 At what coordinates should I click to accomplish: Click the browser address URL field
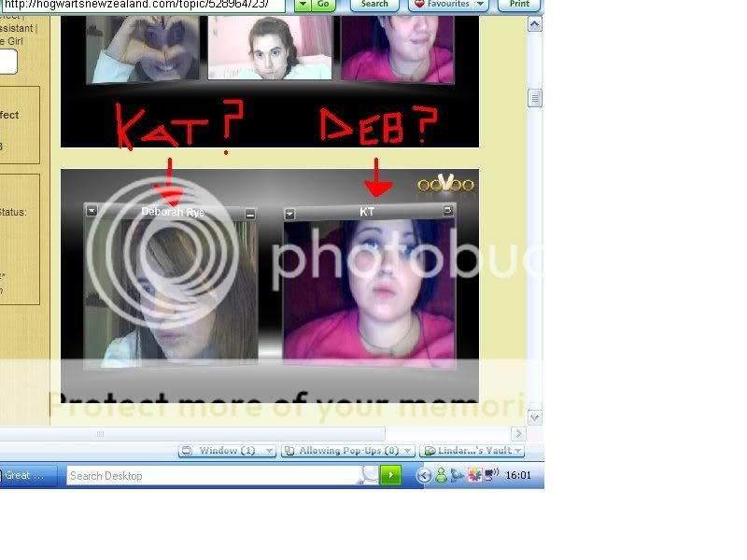[x=142, y=5]
